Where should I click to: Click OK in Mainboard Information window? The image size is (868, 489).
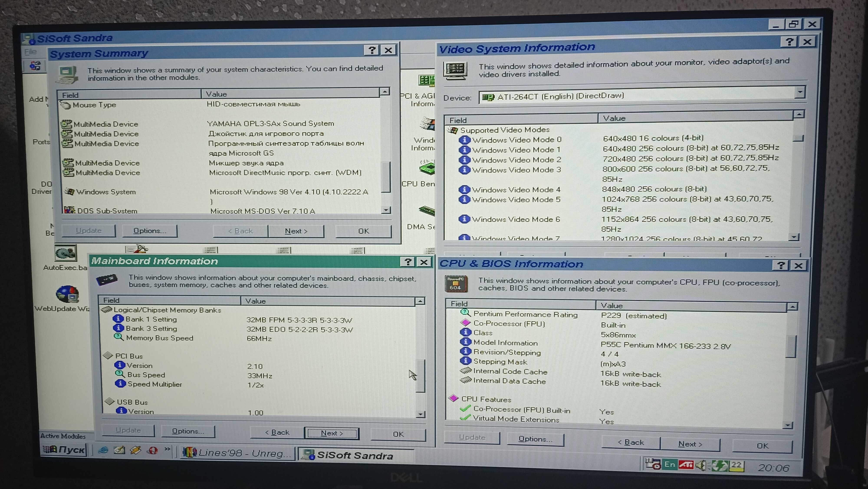398,434
